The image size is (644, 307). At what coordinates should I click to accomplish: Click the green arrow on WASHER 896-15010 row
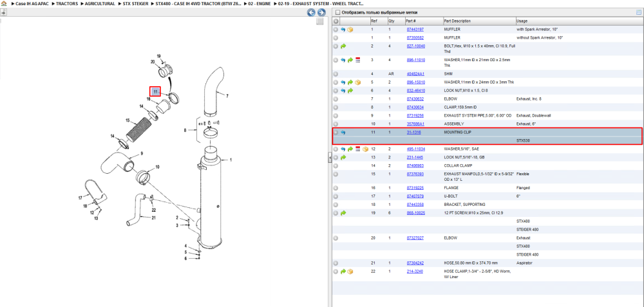350,82
